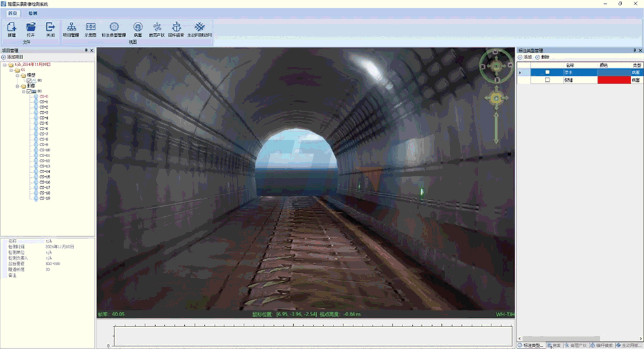Collapse the 模型 folder in project tree

coord(17,75)
